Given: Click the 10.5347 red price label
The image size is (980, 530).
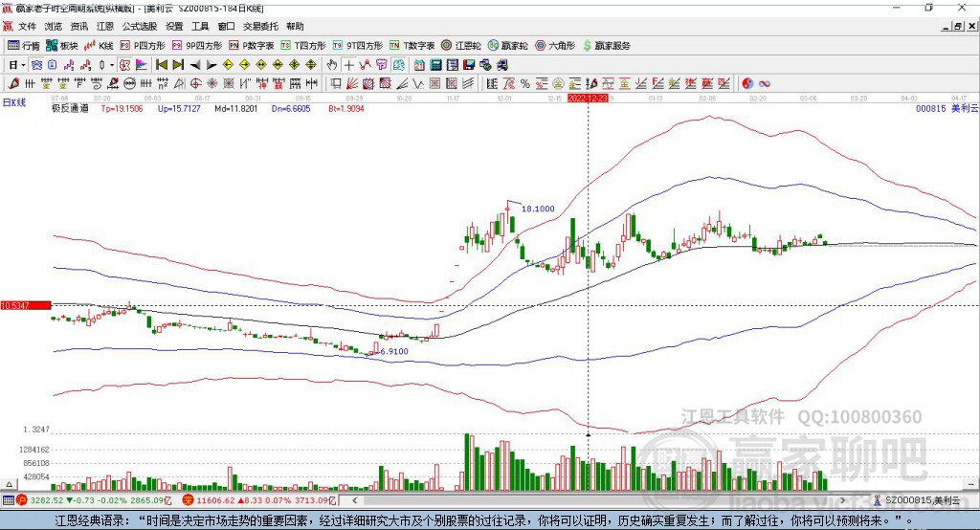Looking at the screenshot, I should [x=26, y=305].
